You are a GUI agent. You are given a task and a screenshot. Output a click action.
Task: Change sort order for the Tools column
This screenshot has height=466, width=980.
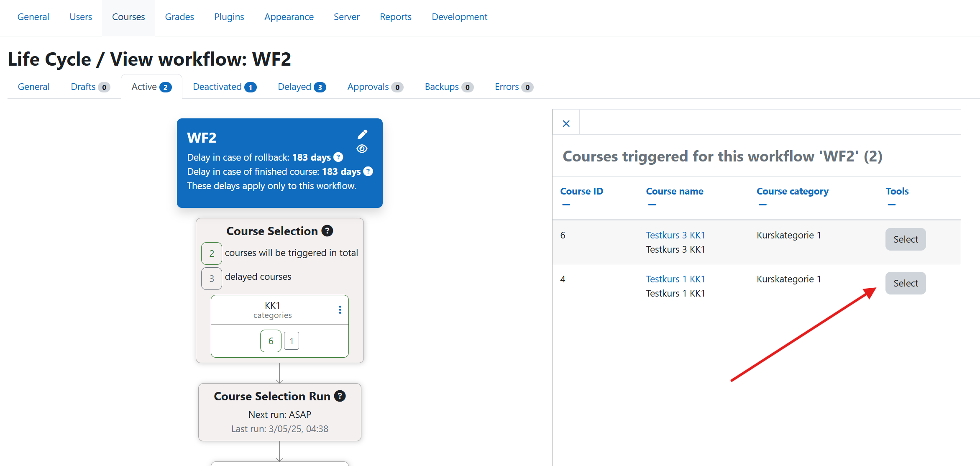click(891, 204)
